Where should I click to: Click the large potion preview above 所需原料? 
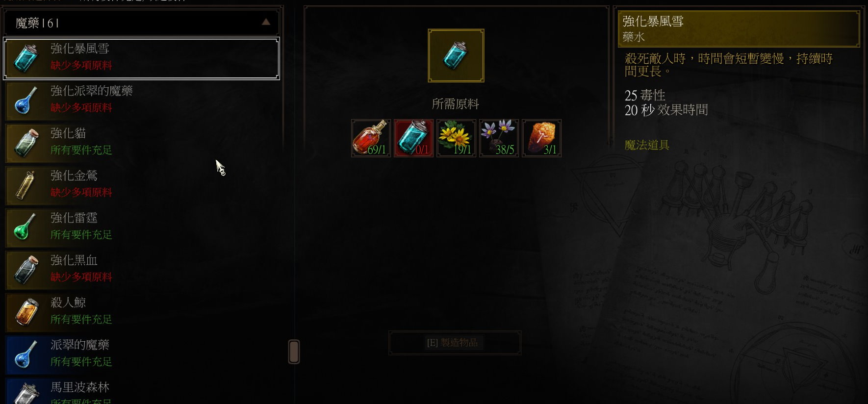(x=456, y=55)
